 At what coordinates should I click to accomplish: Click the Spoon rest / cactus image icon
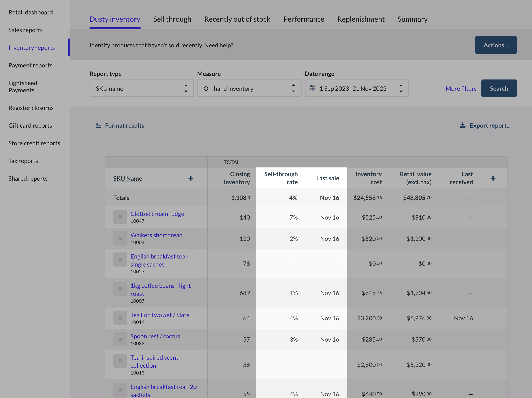[x=120, y=339]
